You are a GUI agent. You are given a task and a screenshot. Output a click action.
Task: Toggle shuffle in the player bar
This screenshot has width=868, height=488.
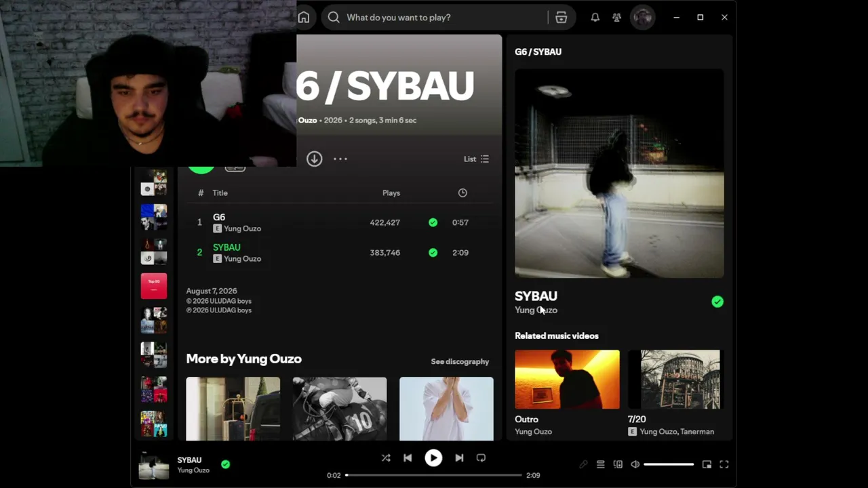(386, 458)
